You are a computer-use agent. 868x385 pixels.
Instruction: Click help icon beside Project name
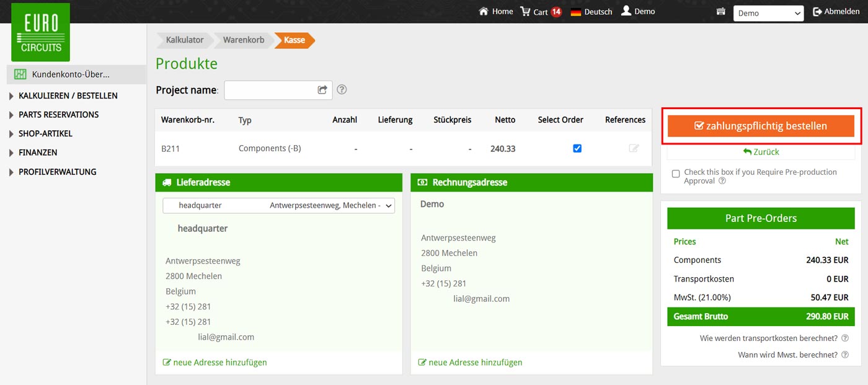[x=342, y=90]
